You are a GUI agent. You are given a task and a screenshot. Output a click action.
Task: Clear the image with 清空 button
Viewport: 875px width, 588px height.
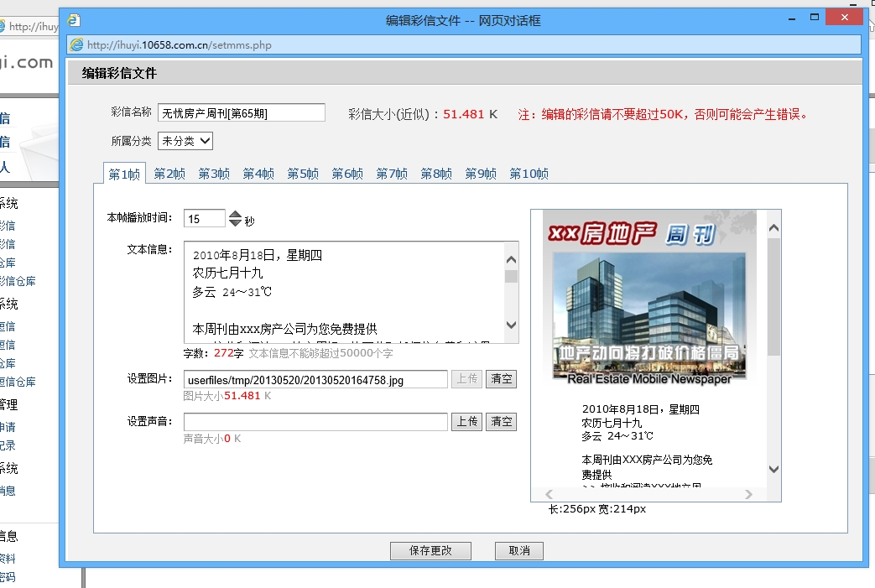[502, 379]
